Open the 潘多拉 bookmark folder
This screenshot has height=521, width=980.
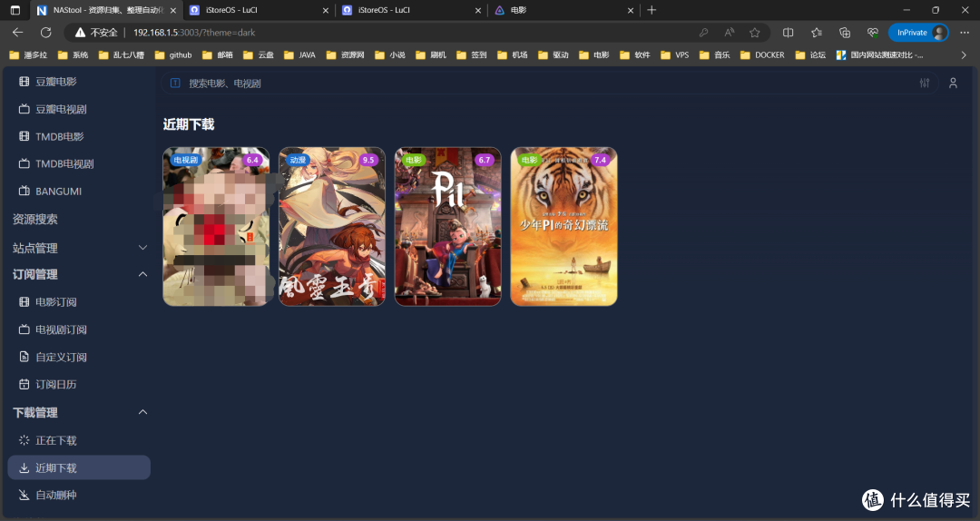(28, 55)
